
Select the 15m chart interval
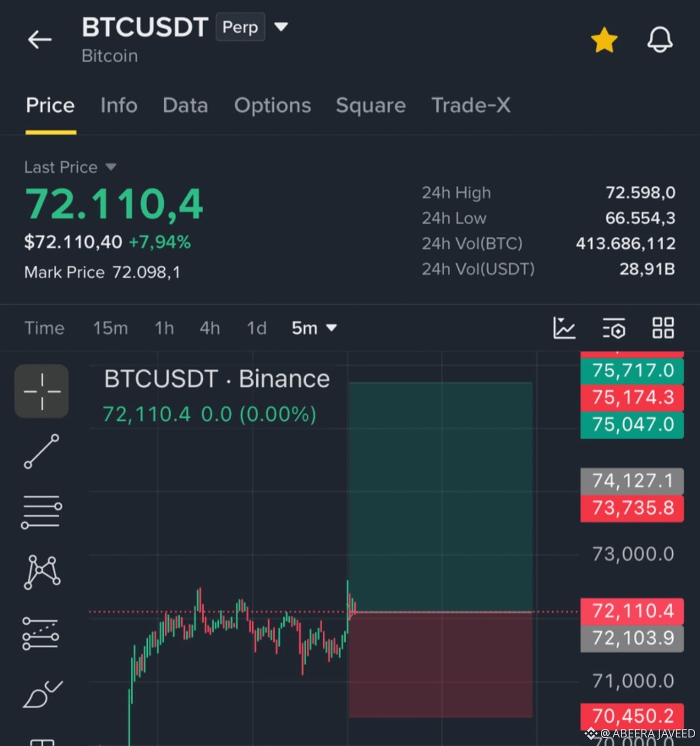110,328
